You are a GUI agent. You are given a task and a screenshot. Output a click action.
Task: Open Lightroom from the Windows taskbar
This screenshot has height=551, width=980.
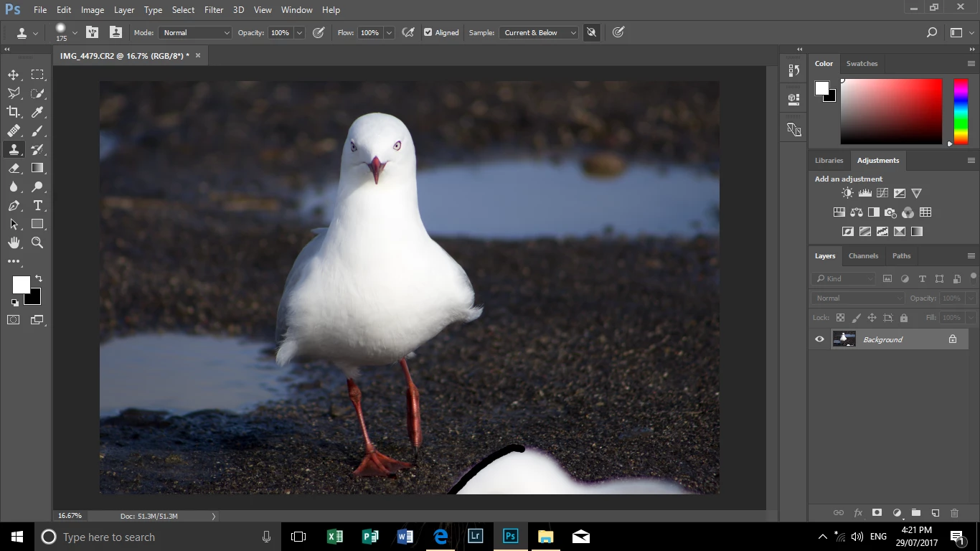(x=475, y=537)
